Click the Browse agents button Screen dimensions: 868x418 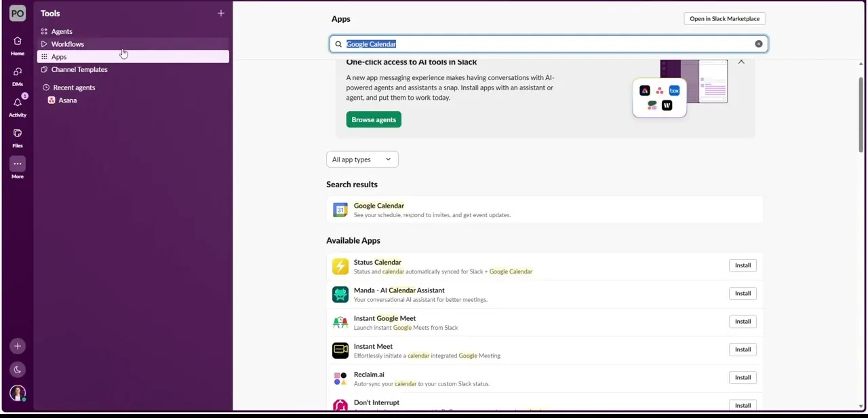pyautogui.click(x=374, y=119)
